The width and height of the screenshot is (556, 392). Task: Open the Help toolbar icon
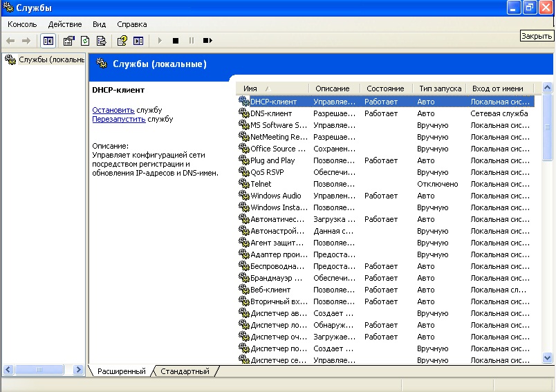[122, 41]
